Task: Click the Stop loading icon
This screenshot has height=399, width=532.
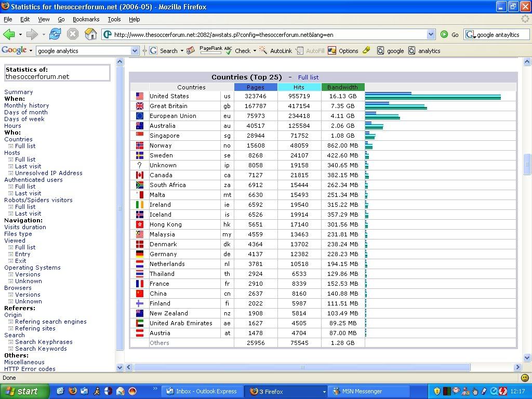Action: [73, 34]
